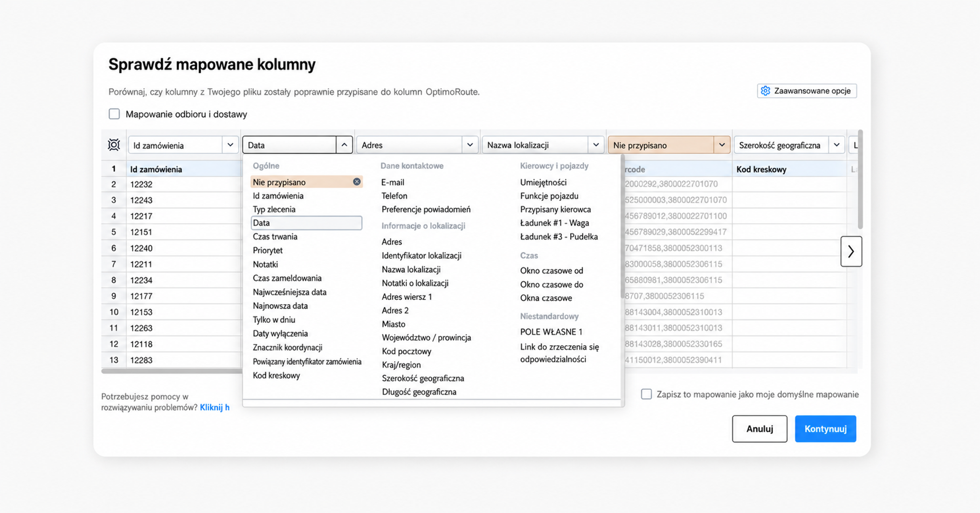Clear the Nie przypisano option with its X icon
980x513 pixels.
click(x=357, y=182)
